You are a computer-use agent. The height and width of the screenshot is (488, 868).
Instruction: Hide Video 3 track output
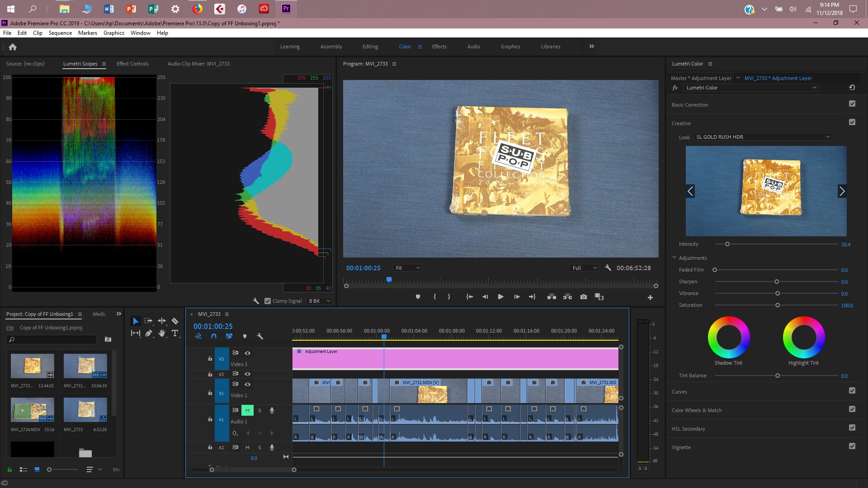click(x=247, y=353)
